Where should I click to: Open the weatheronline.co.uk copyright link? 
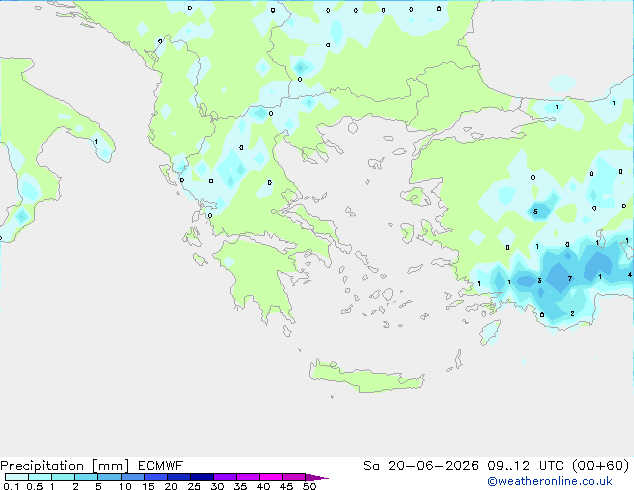tap(549, 481)
